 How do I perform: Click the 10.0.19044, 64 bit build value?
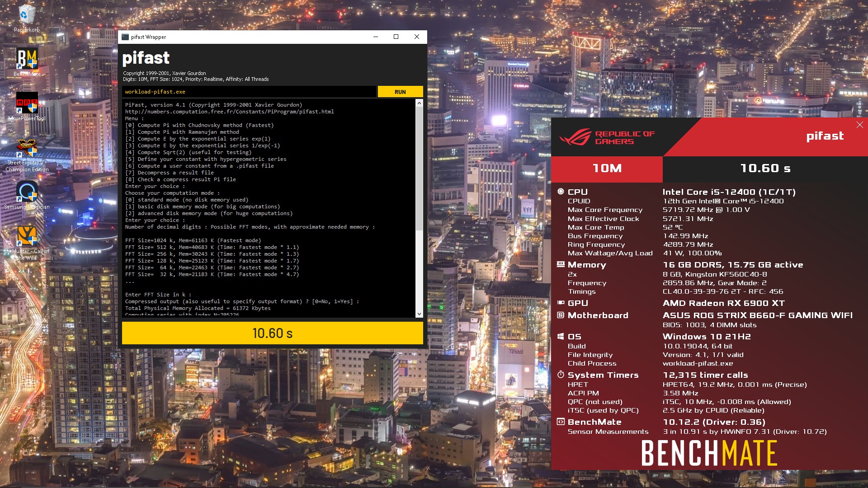coord(698,346)
